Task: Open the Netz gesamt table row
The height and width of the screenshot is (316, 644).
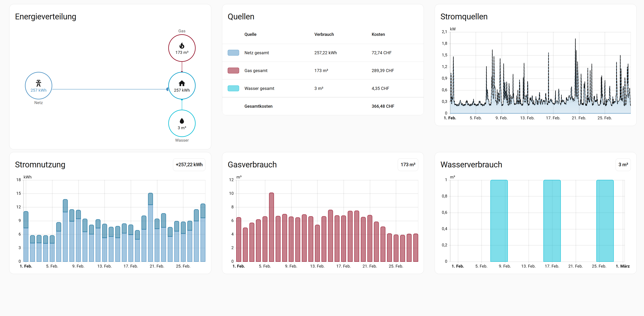Action: (x=257, y=53)
